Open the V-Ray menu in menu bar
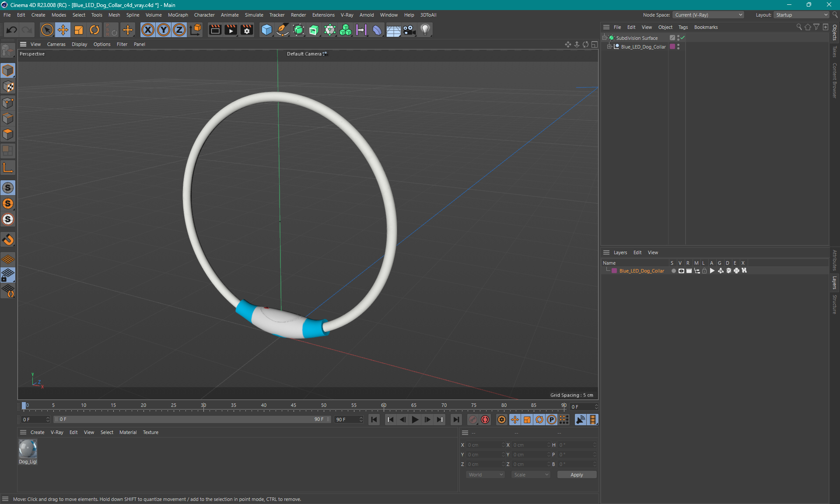This screenshot has width=840, height=504. tap(347, 15)
